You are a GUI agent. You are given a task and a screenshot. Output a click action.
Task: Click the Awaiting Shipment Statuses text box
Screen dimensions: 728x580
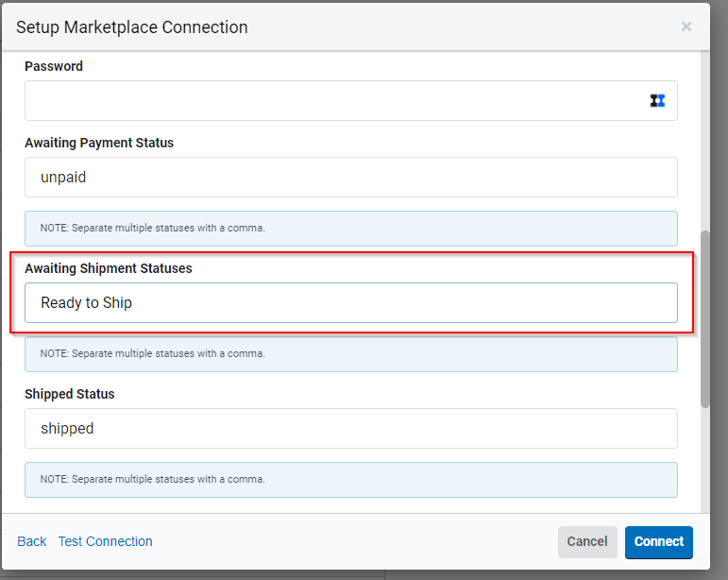click(x=350, y=303)
